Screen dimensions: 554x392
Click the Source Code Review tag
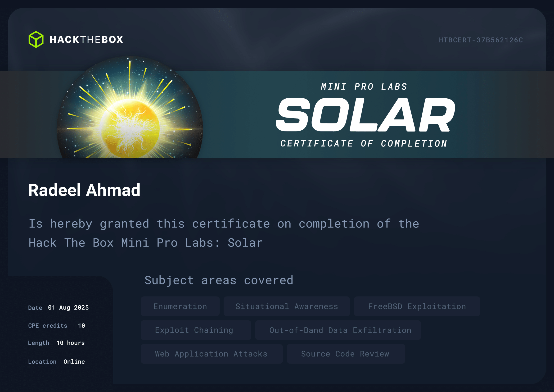346,354
